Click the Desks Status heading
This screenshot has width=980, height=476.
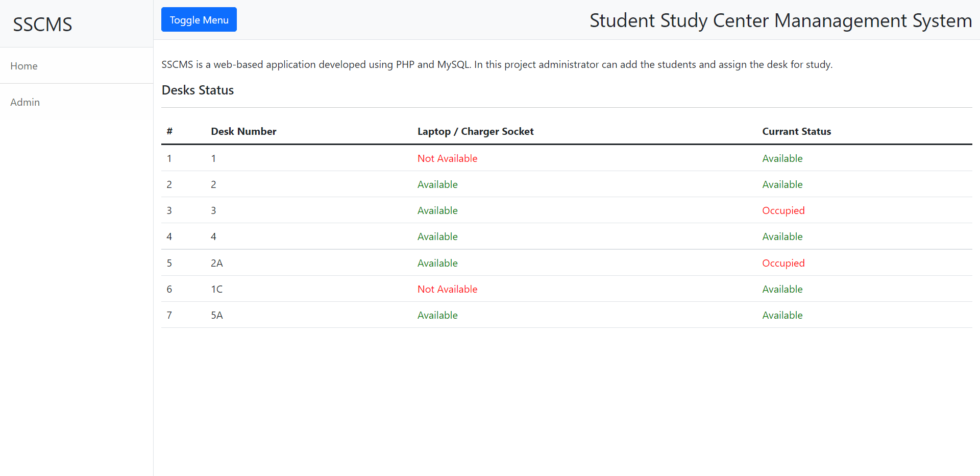click(x=198, y=90)
